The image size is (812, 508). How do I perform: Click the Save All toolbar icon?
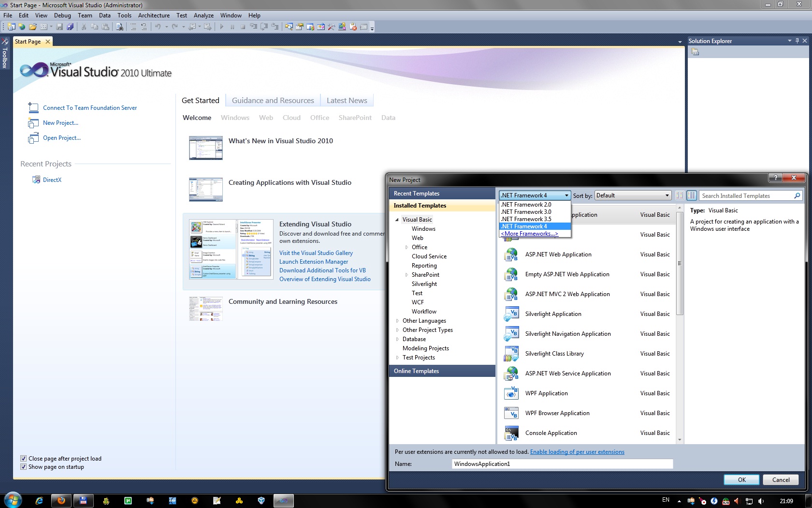pyautogui.click(x=70, y=27)
